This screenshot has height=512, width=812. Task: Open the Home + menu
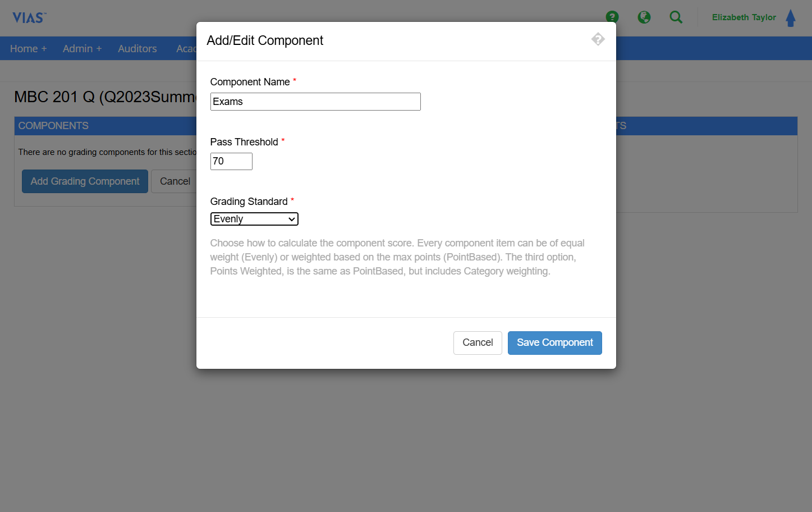(28, 49)
